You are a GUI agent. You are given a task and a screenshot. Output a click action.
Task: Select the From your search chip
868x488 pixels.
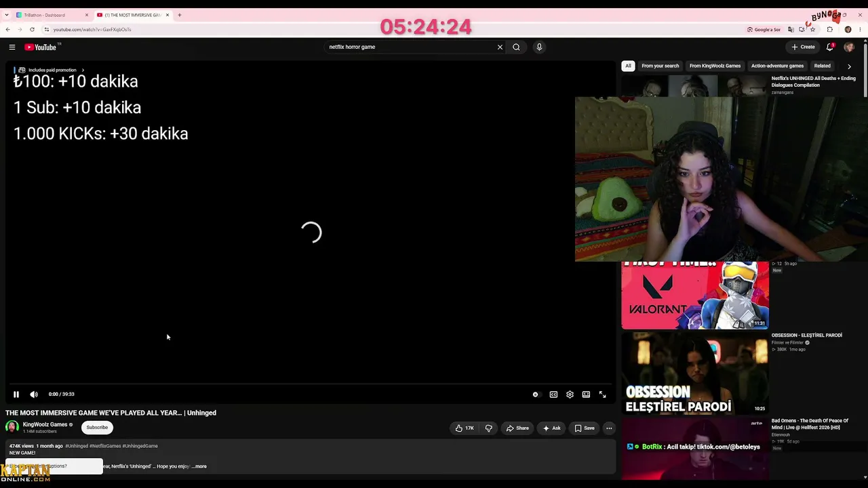tap(660, 66)
